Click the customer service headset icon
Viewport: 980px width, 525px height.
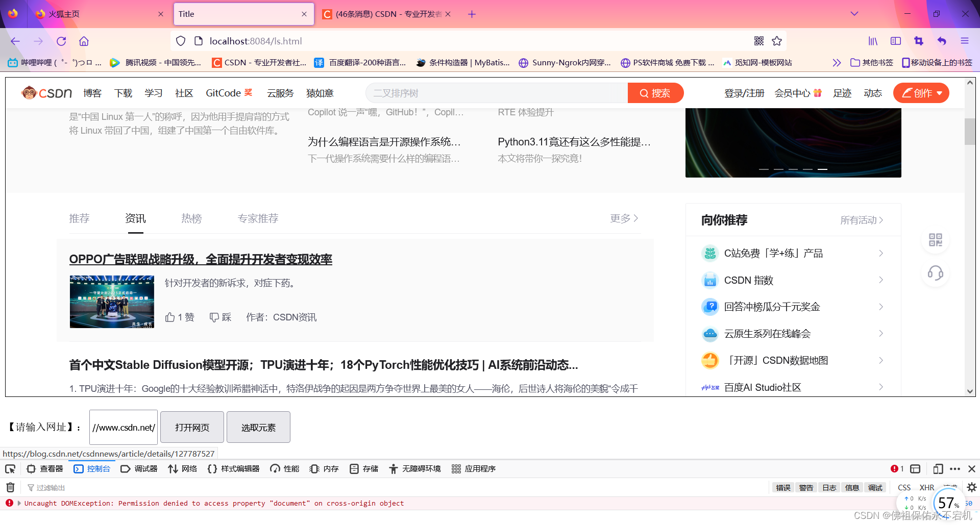click(936, 273)
